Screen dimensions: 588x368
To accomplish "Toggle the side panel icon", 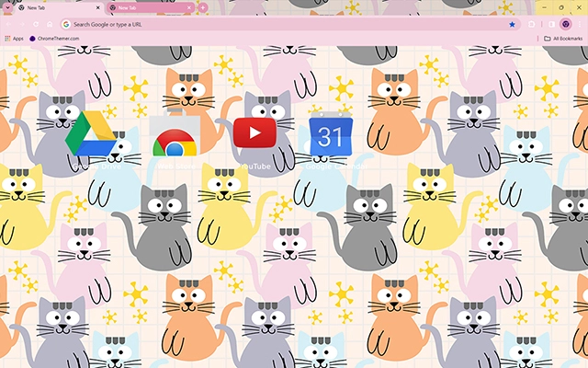I will coord(551,25).
